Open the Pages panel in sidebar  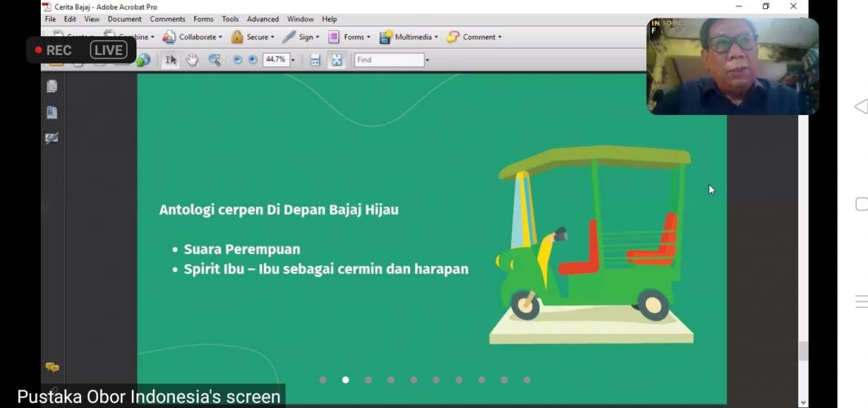pos(52,87)
